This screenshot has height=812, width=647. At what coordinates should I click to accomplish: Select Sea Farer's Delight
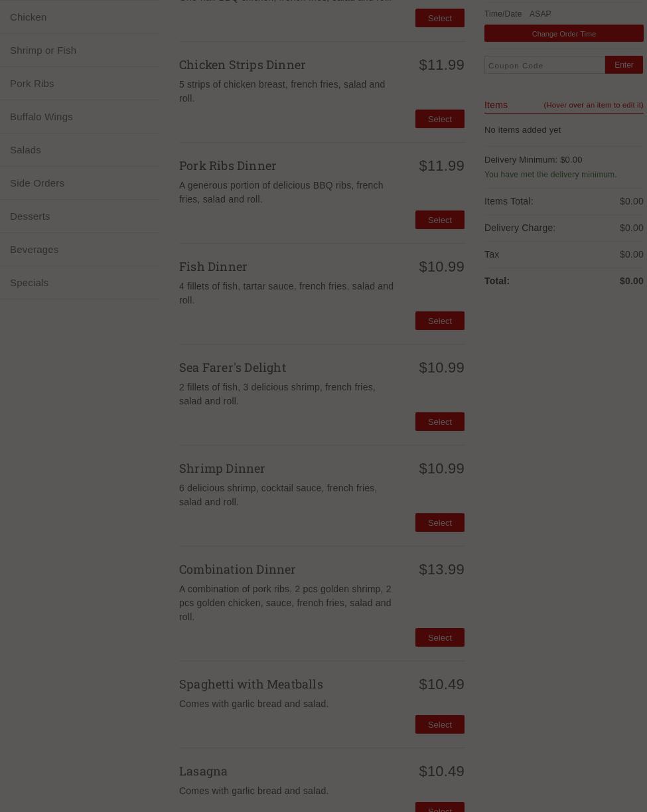coord(439,422)
